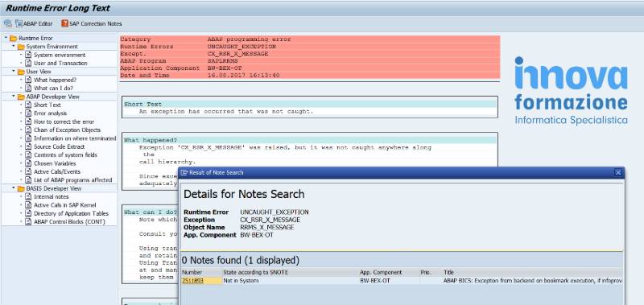The width and height of the screenshot is (644, 305).
Task: Collapse the Runtime Error root node
Action: tap(6, 38)
